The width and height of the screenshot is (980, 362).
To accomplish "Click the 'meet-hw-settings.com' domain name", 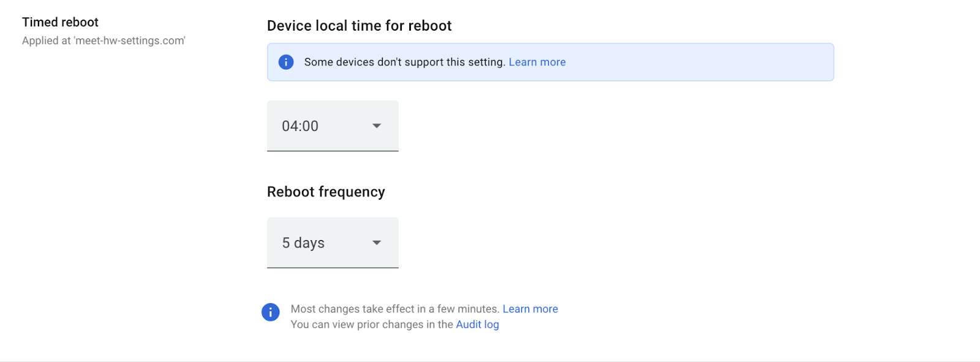I will click(129, 40).
